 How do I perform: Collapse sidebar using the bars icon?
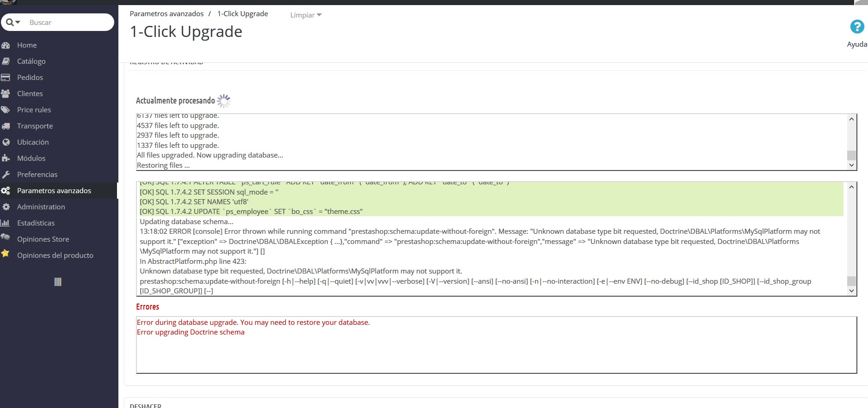point(58,282)
